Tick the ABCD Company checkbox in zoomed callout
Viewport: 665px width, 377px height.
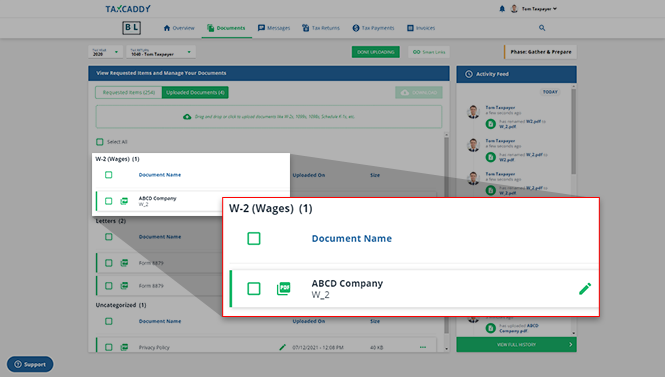point(254,289)
